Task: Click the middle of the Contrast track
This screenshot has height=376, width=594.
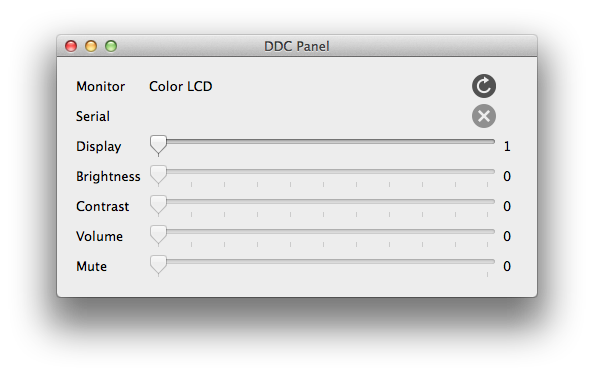Action: click(323, 201)
